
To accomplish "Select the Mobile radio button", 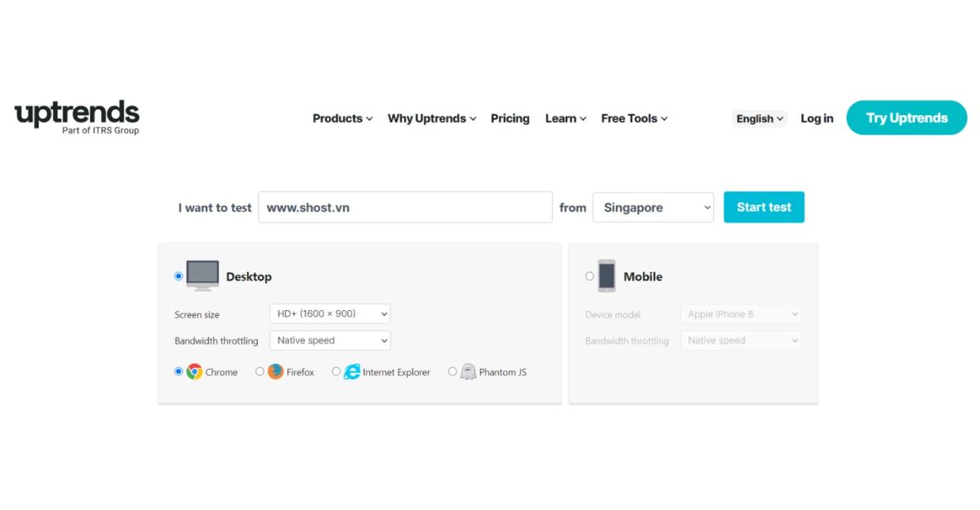I will coord(590,277).
